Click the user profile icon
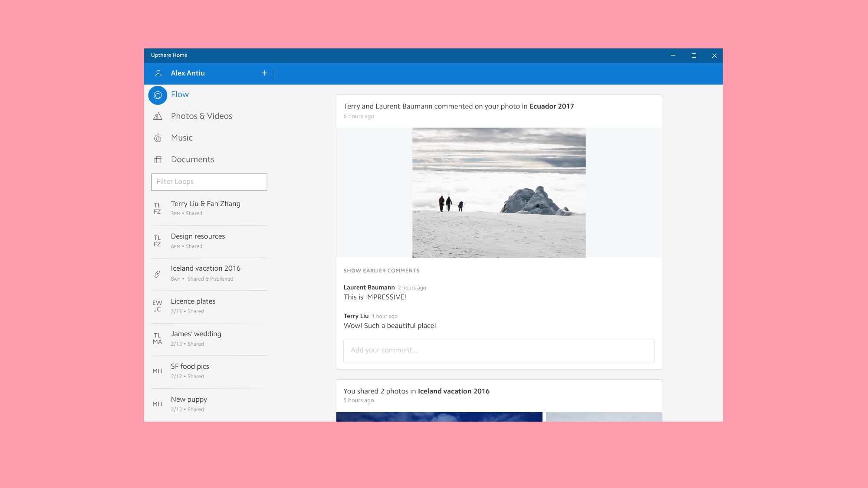Viewport: 868px width, 488px height. coord(158,73)
